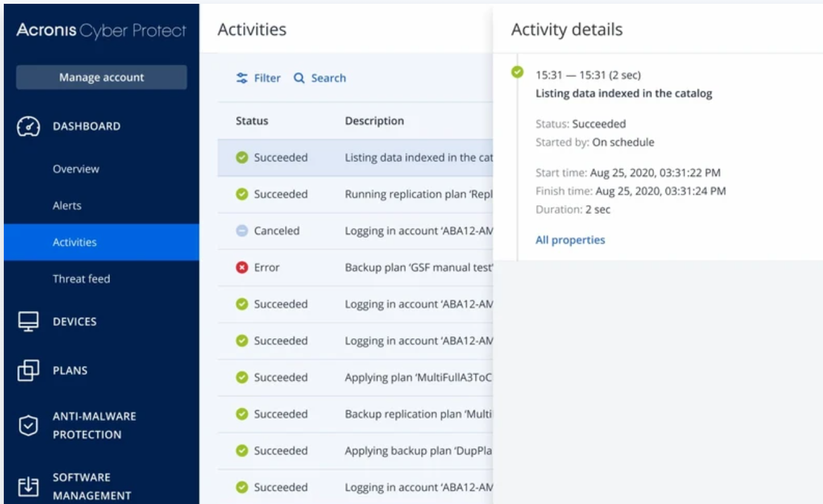Click the success icon for Backup replication plan 'Multi'
Image resolution: width=823 pixels, height=504 pixels.
pyautogui.click(x=242, y=414)
